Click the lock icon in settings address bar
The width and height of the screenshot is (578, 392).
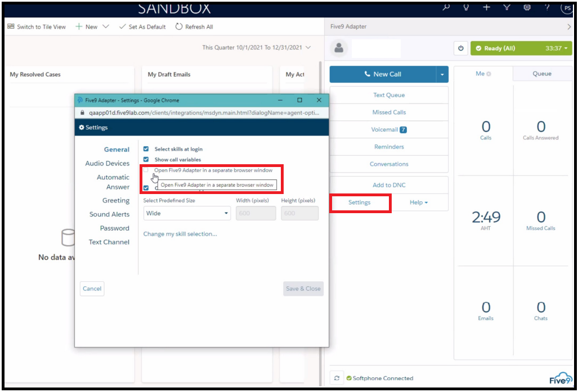tap(82, 112)
